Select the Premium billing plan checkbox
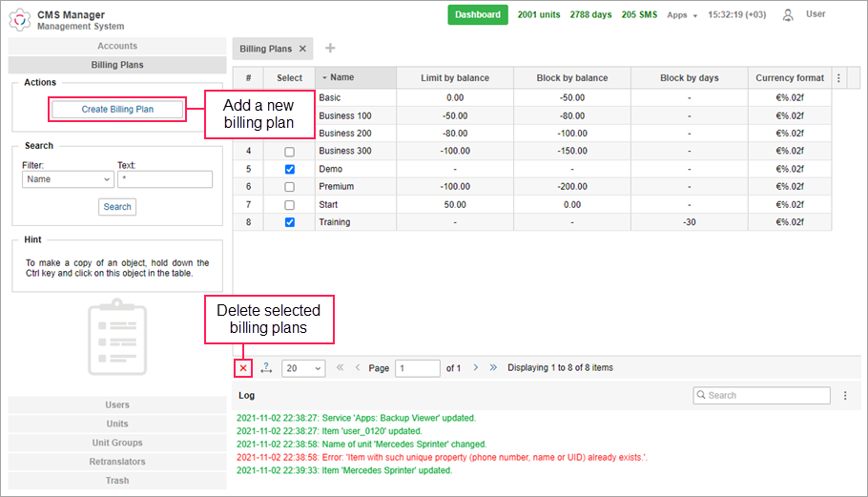The image size is (868, 497). click(x=290, y=187)
